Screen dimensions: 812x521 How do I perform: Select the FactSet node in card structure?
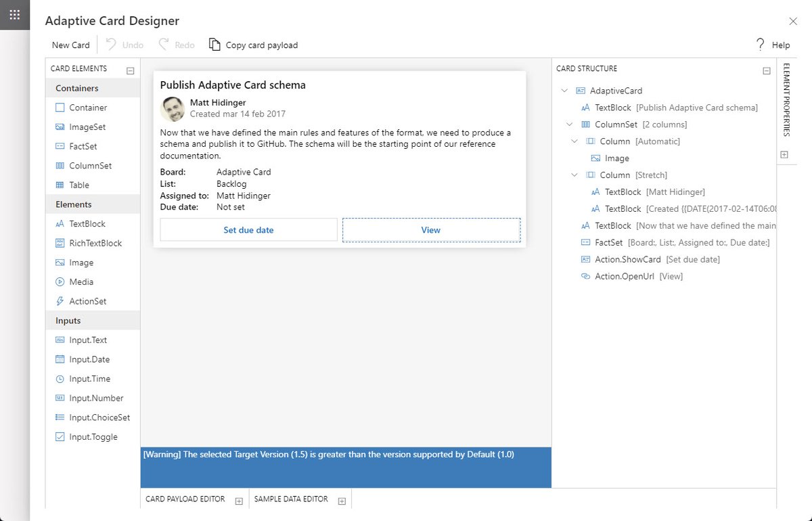(675, 243)
